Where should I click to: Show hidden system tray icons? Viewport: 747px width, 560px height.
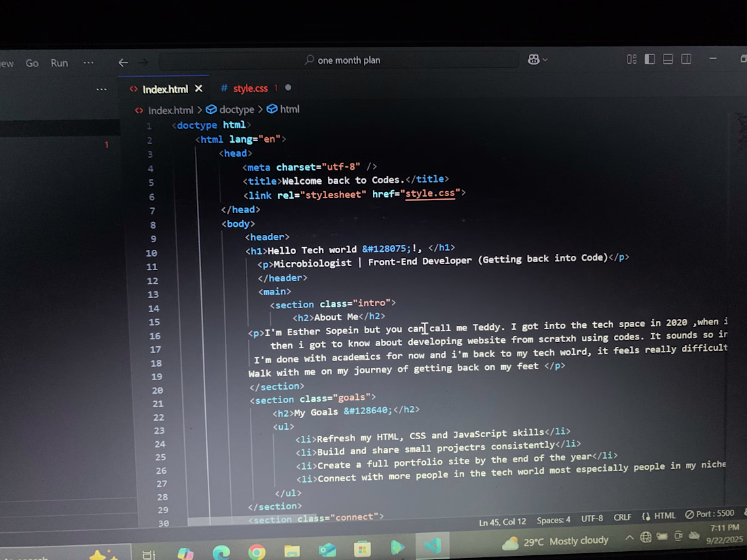pos(630,538)
